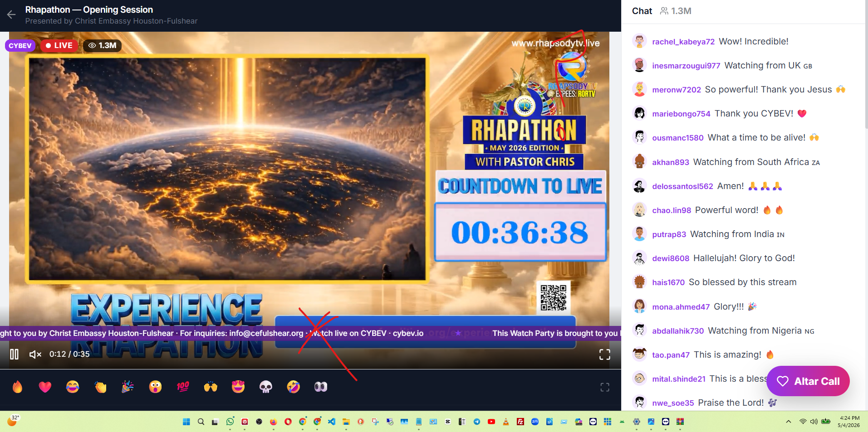
Task: React with the party popper emoji
Action: click(x=128, y=387)
